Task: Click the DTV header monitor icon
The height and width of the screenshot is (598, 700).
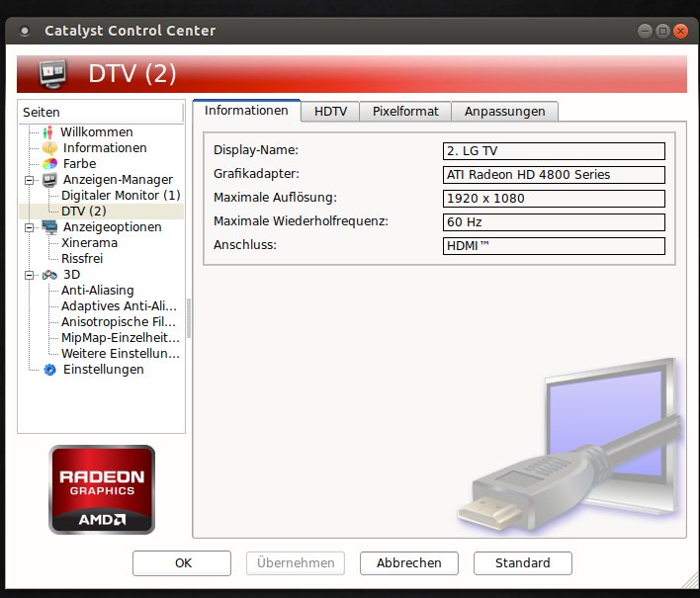Action: 52,73
